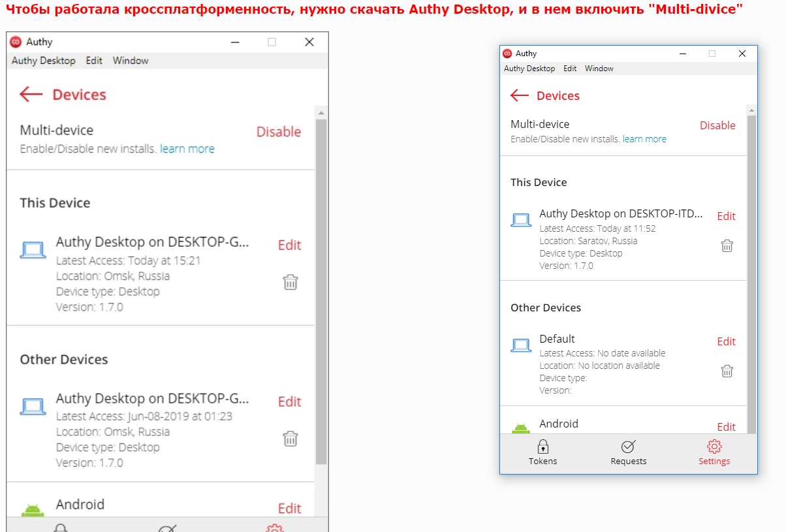This screenshot has width=786, height=532.
Task: Edit the DESKTOP-ITD device entry
Action: 726,216
